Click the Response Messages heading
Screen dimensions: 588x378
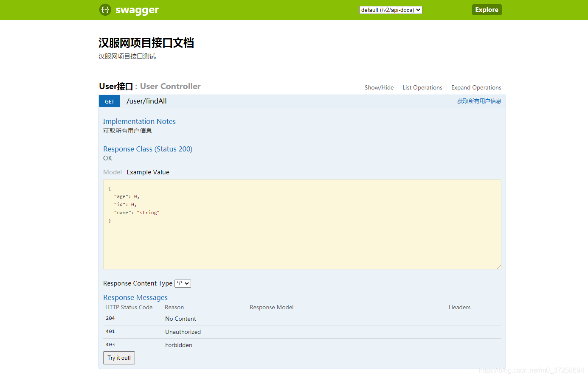135,297
